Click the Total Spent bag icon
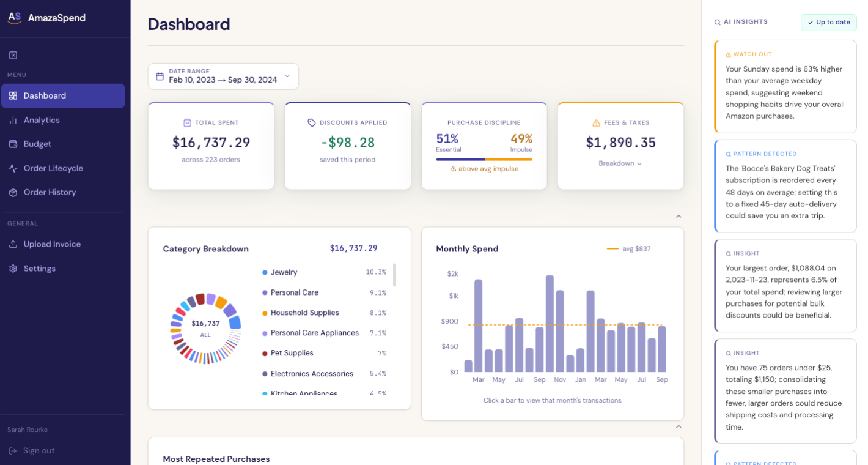Viewport: 868px width, 465px height. (x=187, y=122)
